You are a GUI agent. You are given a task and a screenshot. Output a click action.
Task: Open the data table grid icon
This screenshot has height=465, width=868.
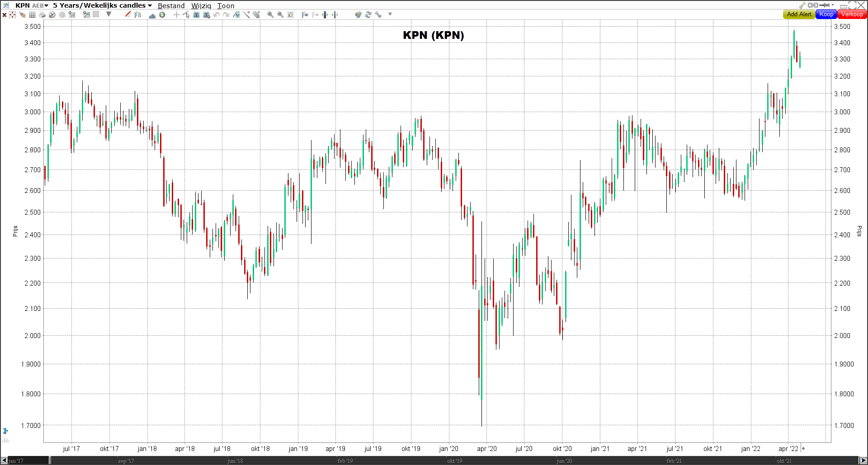coord(32,15)
